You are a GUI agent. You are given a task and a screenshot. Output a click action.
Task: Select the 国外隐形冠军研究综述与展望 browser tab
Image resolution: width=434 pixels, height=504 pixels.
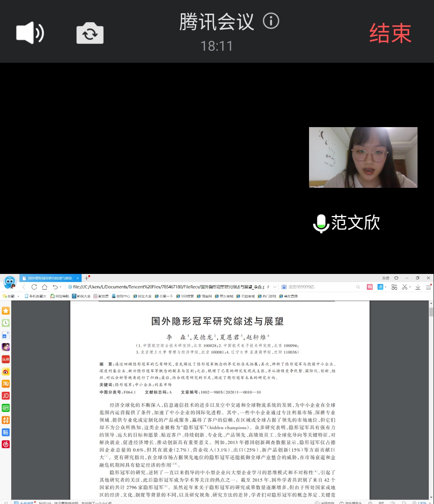pos(50,278)
